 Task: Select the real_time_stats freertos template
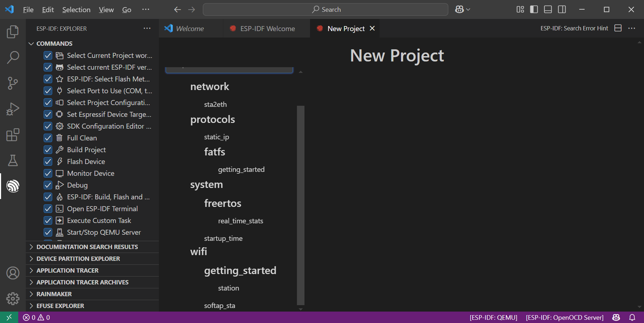[240, 221]
